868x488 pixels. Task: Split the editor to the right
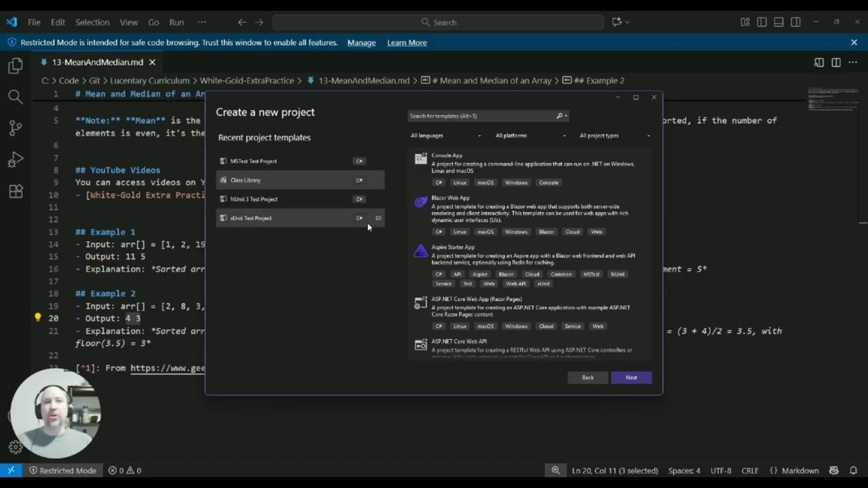point(836,62)
